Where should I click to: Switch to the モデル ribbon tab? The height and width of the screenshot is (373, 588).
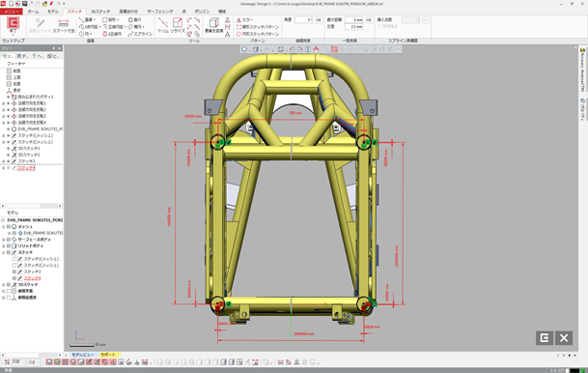pos(53,12)
